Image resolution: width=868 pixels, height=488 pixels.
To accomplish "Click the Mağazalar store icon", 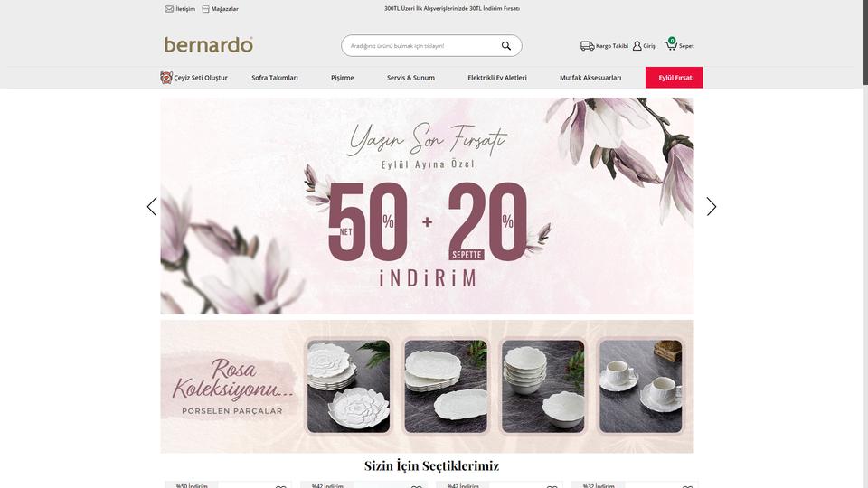I will pyautogui.click(x=205, y=9).
